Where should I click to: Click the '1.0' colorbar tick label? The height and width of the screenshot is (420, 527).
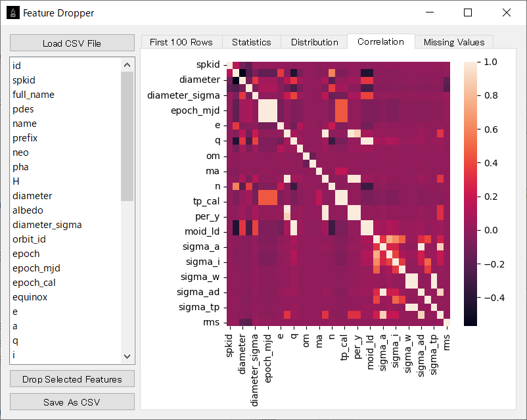tap(491, 62)
